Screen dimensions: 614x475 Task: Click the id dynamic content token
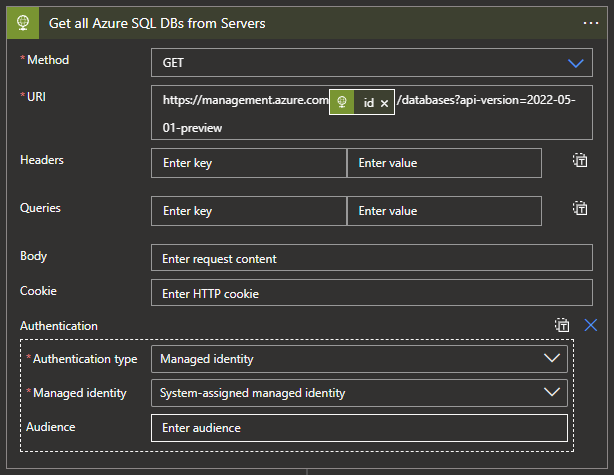(x=361, y=102)
